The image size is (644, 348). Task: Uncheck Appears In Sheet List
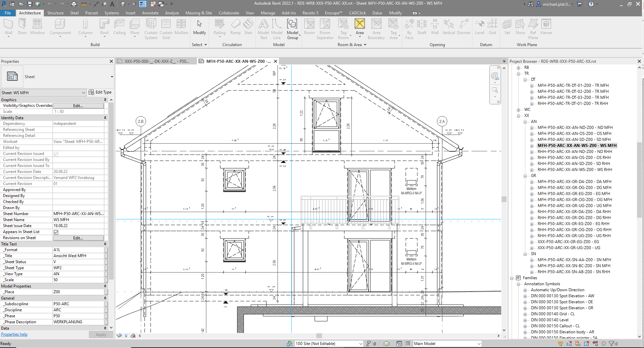click(55, 232)
